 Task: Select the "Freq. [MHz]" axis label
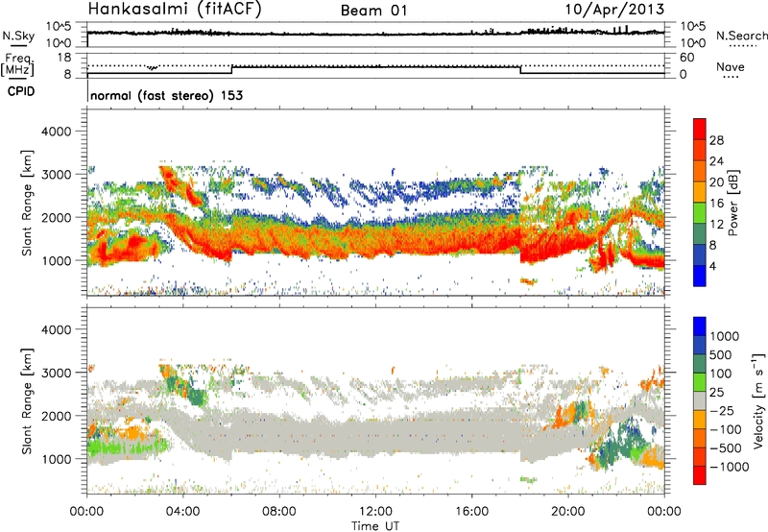tap(18, 65)
